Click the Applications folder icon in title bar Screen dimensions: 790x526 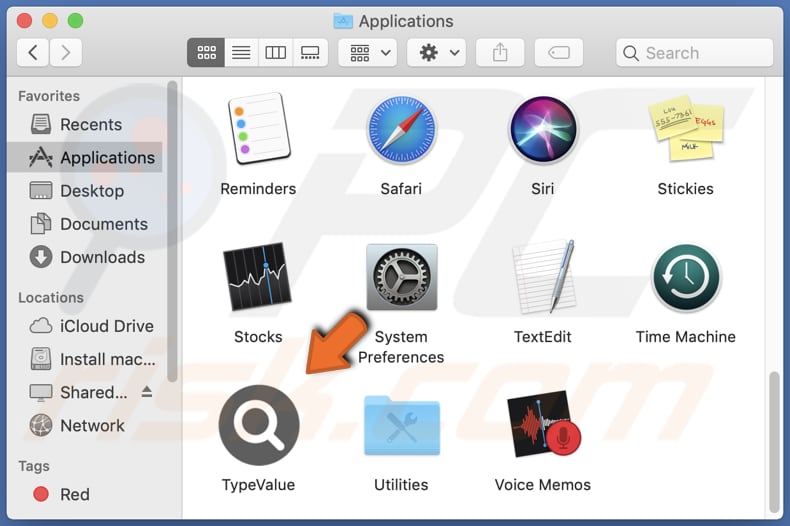(343, 21)
